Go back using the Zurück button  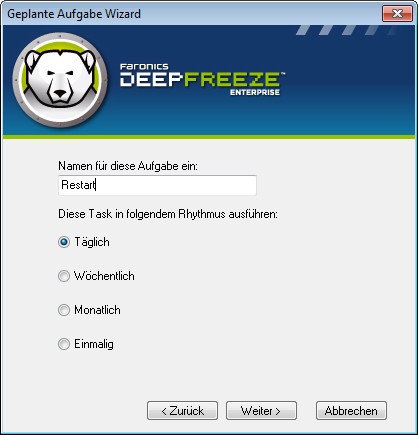click(x=182, y=411)
